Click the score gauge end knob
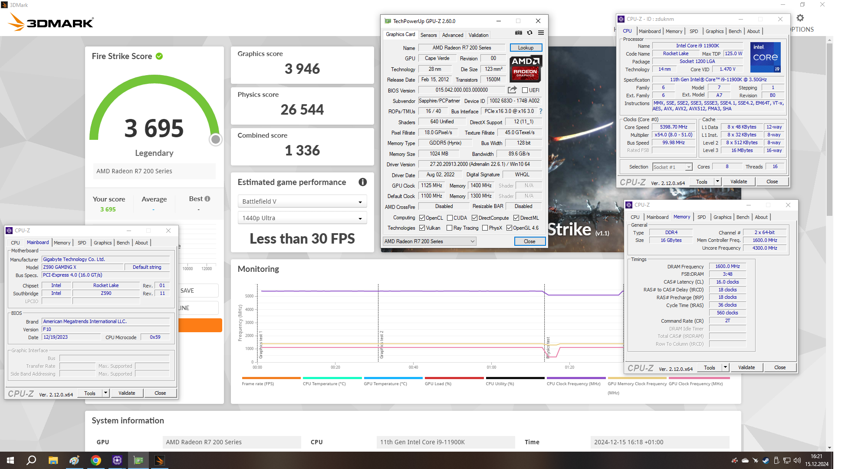 (x=215, y=139)
